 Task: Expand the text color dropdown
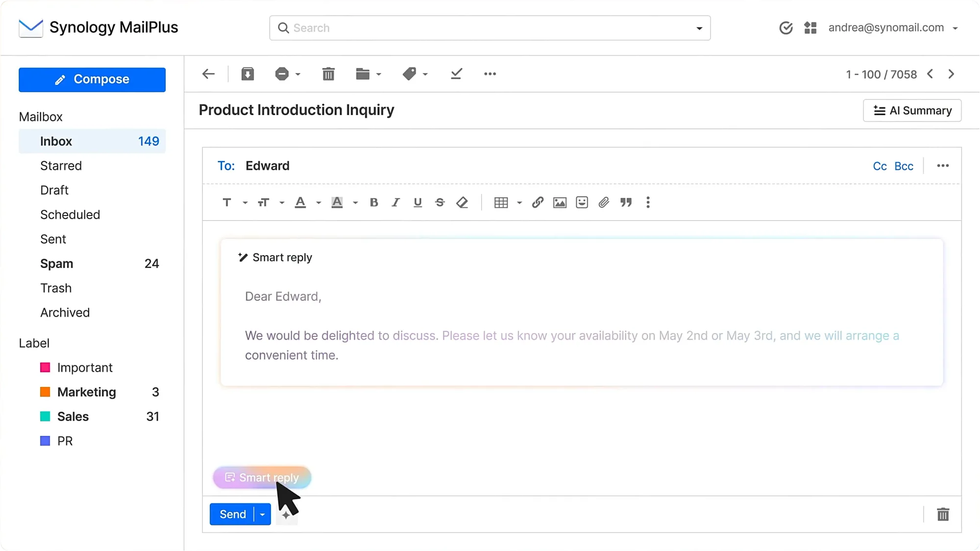pos(318,203)
